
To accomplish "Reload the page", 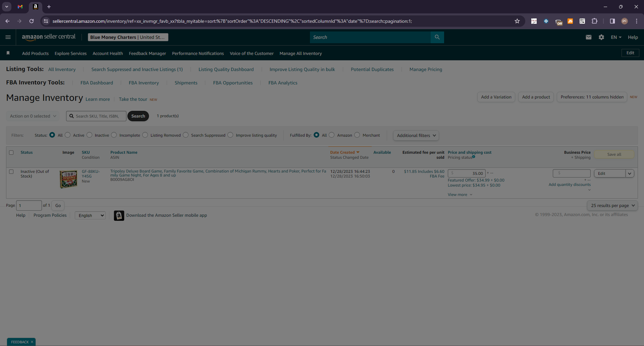I will tap(32, 21).
